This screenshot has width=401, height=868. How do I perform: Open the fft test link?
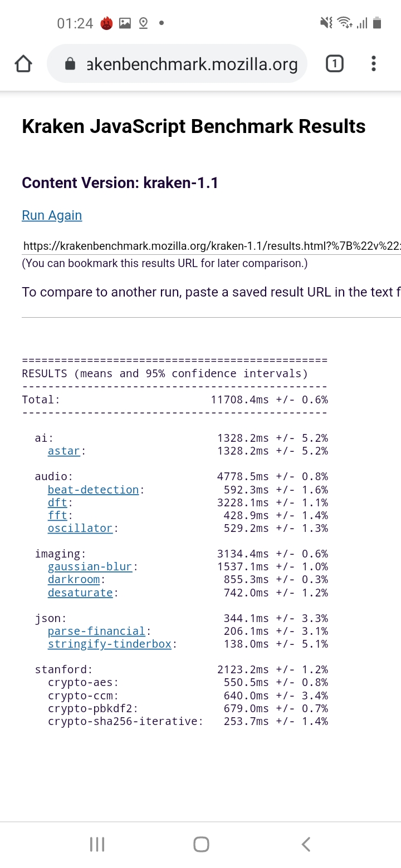pos(57,516)
